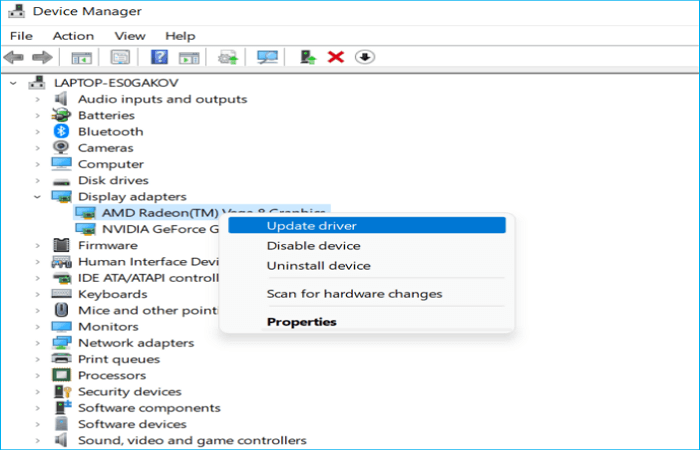Expand Sound, video and game controllers chevron
Screen dimensions: 700x450
[38, 441]
